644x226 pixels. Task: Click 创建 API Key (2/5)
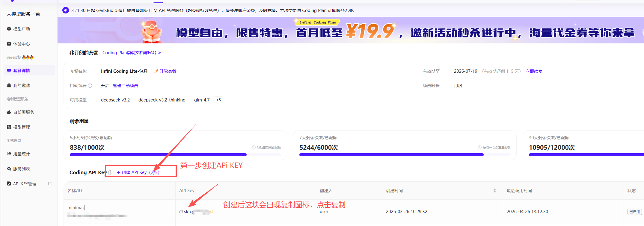coord(138,172)
